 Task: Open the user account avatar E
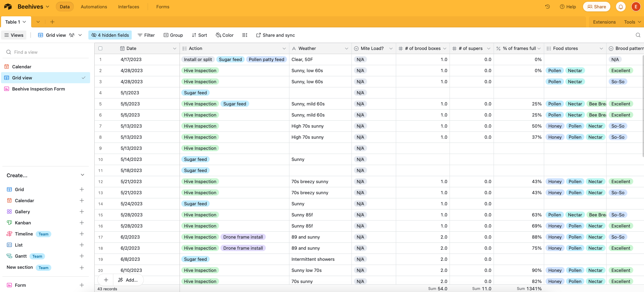point(636,7)
